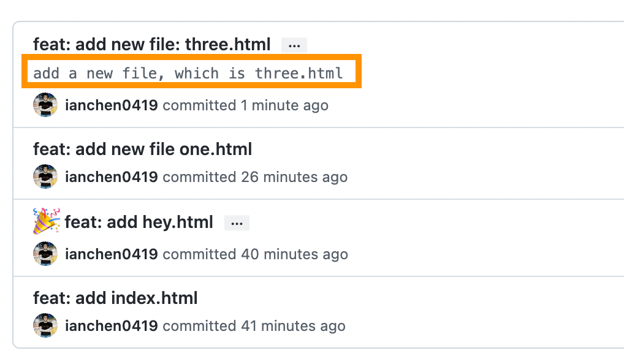Open commit 'feat: add index.html'
The image size is (624, 364).
[115, 298]
